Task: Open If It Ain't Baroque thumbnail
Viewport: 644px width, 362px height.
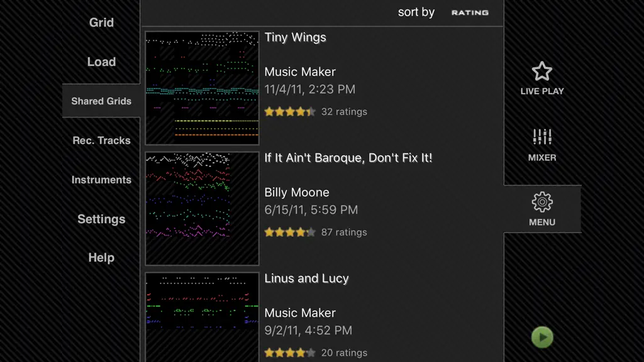Action: click(x=202, y=209)
